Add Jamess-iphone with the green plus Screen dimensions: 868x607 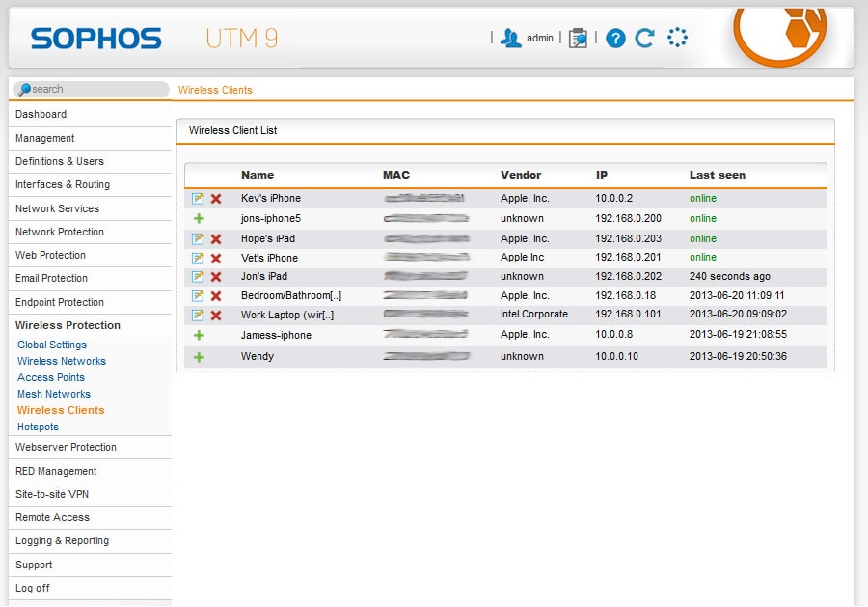[x=199, y=335]
